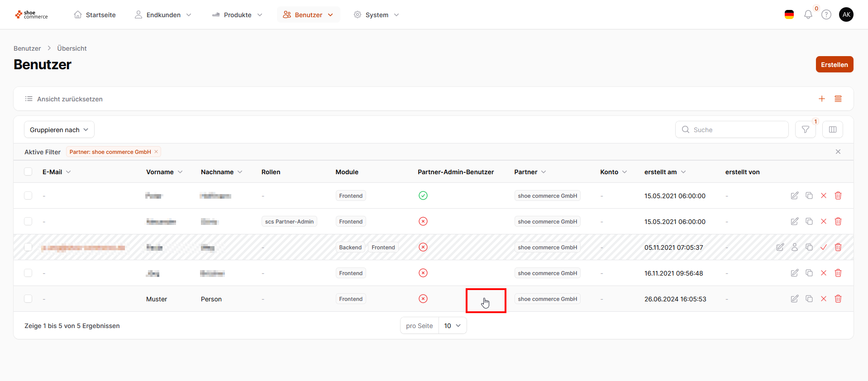Open the pro Seite 10 dropdown
The height and width of the screenshot is (381, 868).
[452, 326]
